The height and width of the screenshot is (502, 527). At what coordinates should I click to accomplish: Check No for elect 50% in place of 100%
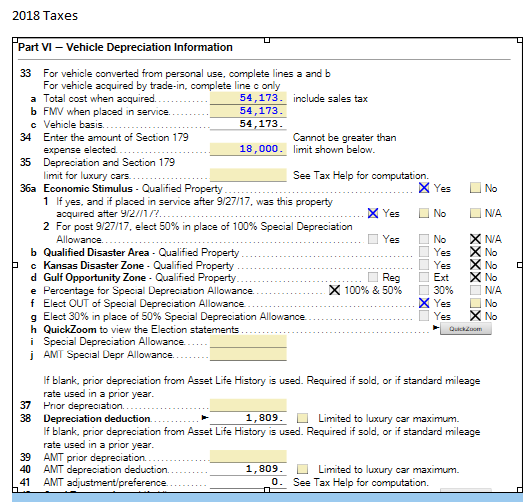(424, 239)
